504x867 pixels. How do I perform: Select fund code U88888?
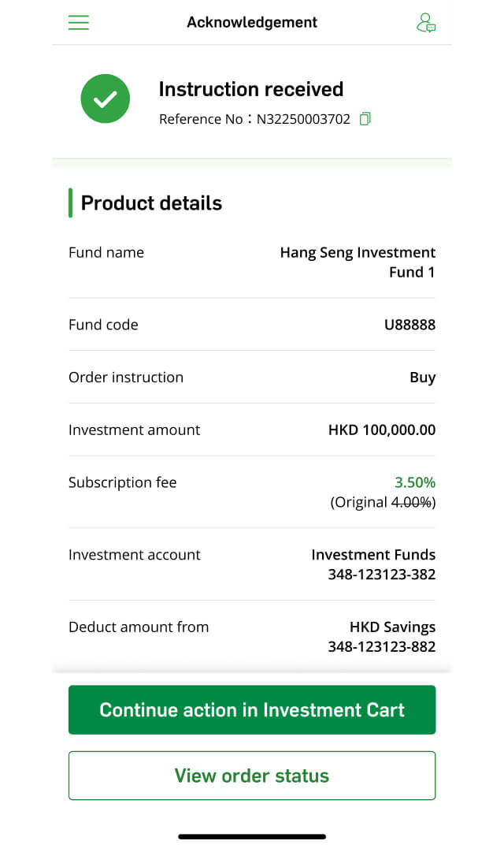[x=409, y=325]
